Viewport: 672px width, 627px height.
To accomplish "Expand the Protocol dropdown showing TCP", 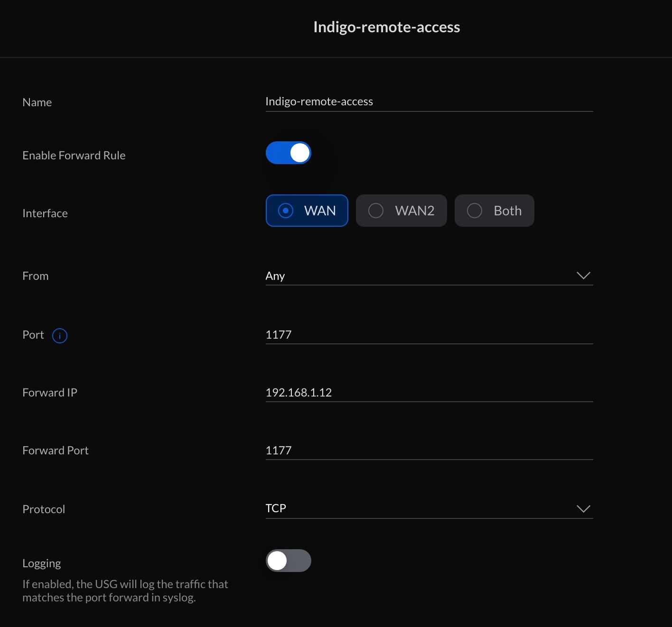I will tap(429, 508).
